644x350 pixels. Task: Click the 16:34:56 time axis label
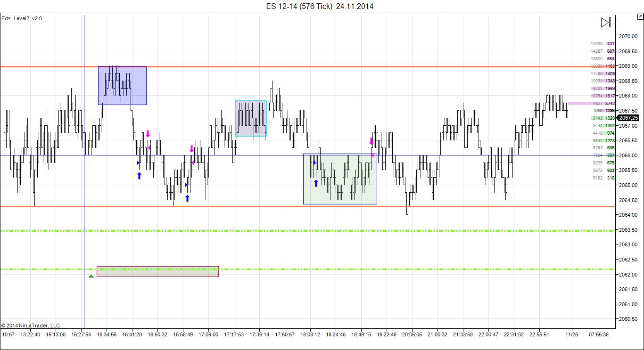click(x=107, y=334)
